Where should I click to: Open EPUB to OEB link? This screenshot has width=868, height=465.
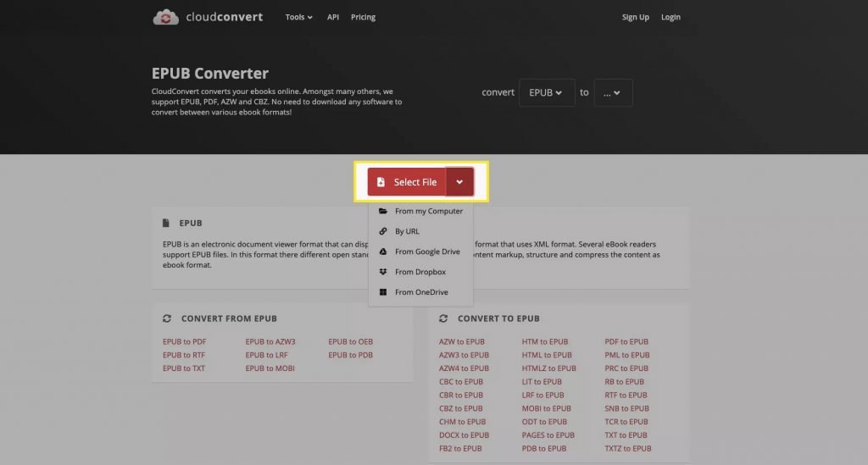350,341
